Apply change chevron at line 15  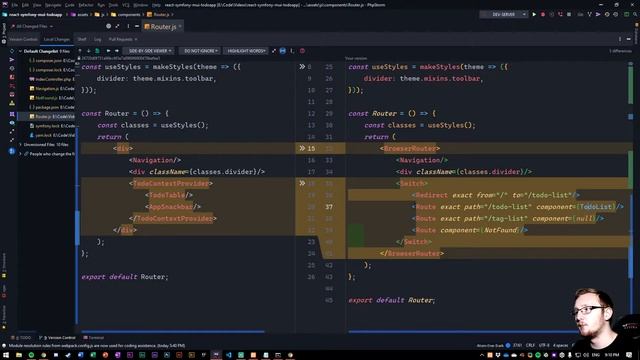(302, 148)
